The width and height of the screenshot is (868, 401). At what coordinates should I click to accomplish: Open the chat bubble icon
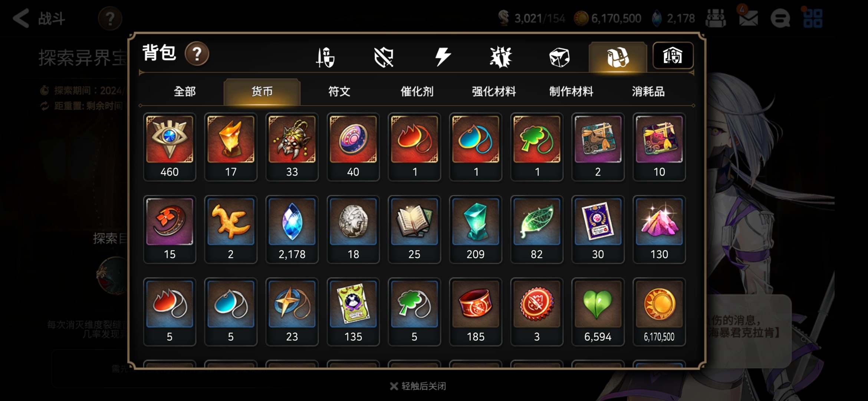pyautogui.click(x=780, y=19)
